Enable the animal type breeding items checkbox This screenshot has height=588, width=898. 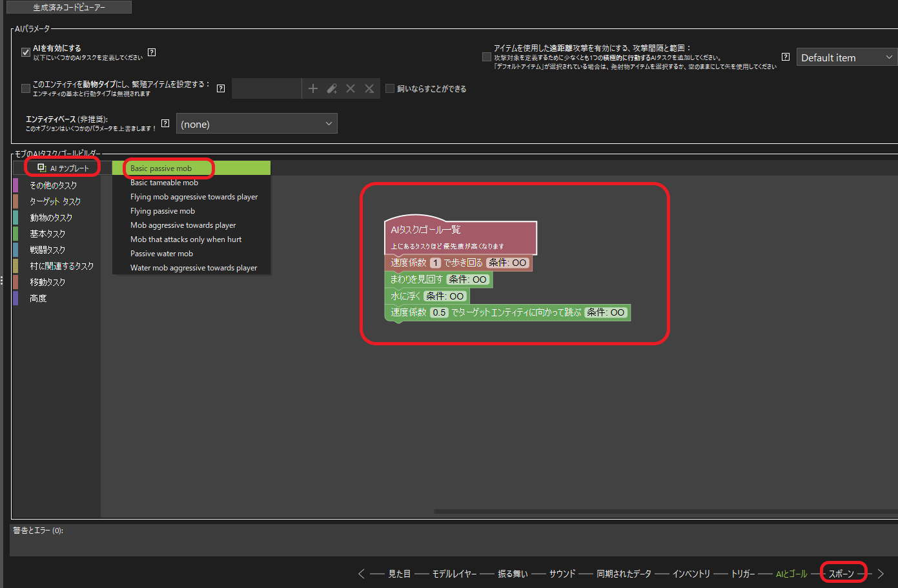[26, 88]
